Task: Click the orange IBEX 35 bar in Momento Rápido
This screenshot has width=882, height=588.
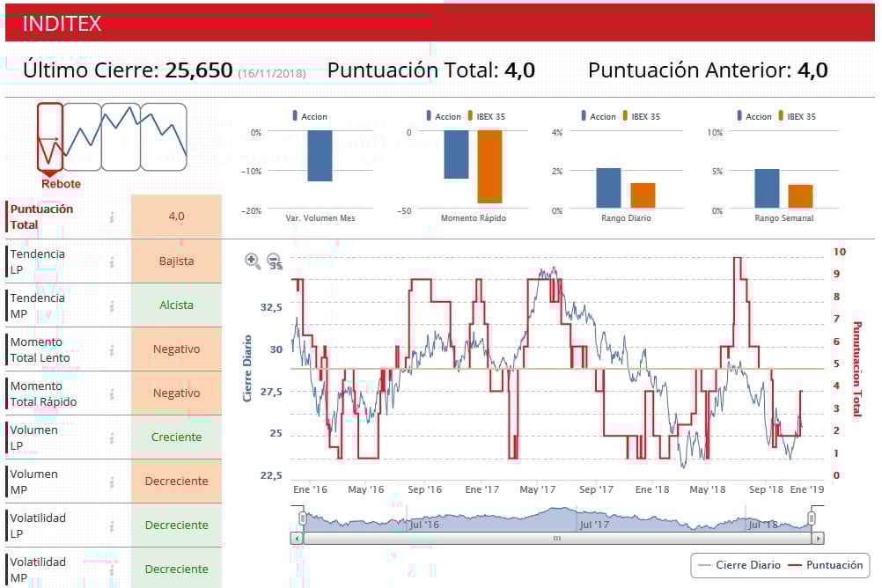Action: tap(490, 166)
